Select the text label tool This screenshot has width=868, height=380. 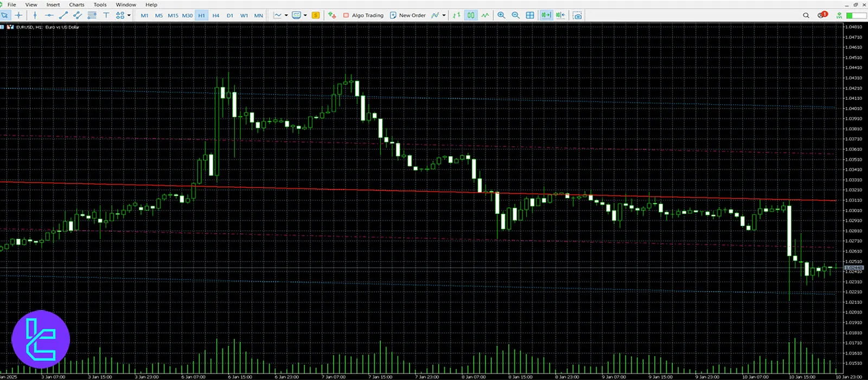(x=106, y=15)
